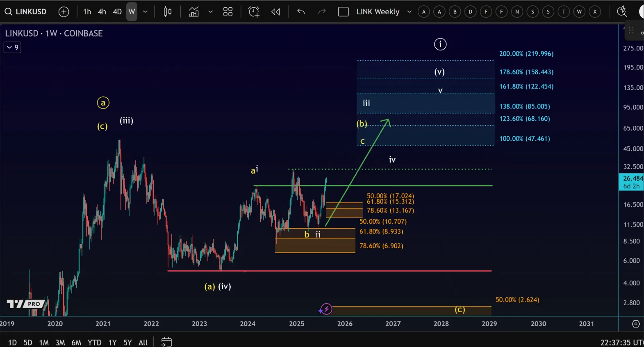
Task: Click the add symbol plus icon
Action: pos(64,12)
